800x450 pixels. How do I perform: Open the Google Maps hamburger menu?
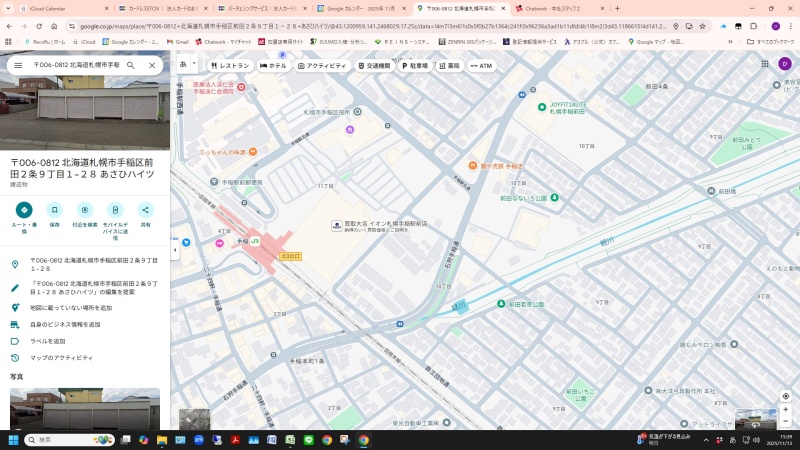(x=18, y=65)
